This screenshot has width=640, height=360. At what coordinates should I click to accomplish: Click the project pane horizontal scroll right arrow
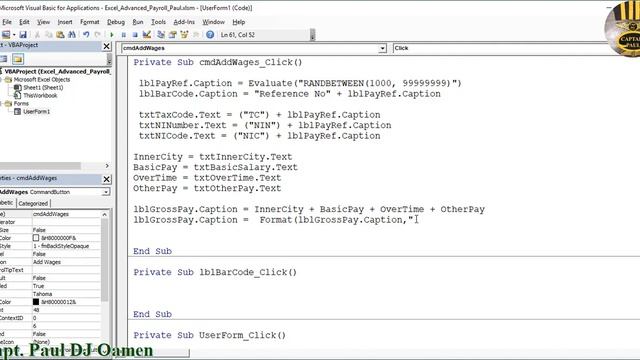coord(107,166)
